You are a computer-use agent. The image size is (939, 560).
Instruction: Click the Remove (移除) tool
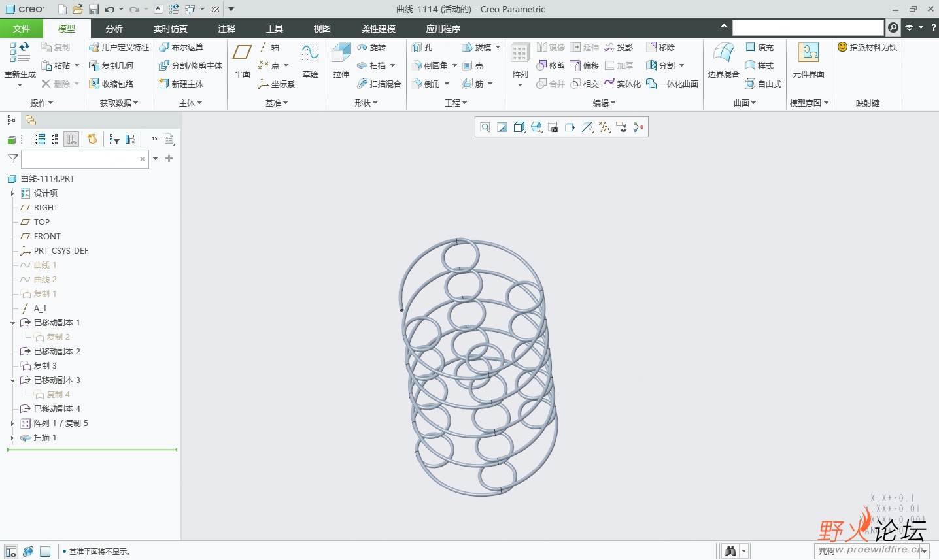[660, 47]
